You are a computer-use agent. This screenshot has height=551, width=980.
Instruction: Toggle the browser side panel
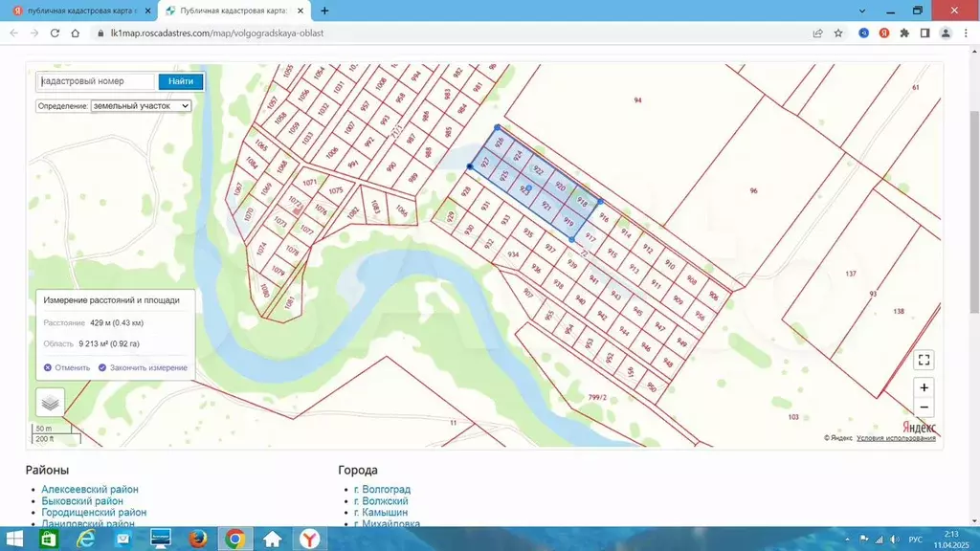coord(925,33)
